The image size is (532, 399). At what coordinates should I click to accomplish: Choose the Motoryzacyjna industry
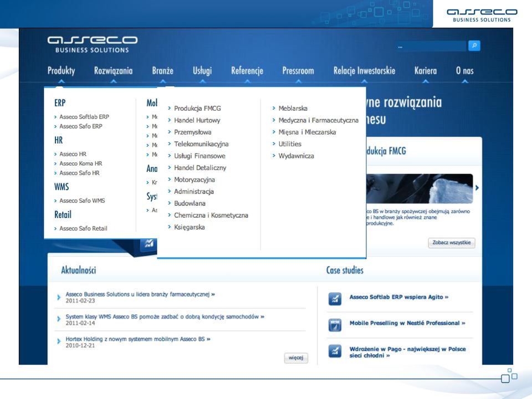195,180
